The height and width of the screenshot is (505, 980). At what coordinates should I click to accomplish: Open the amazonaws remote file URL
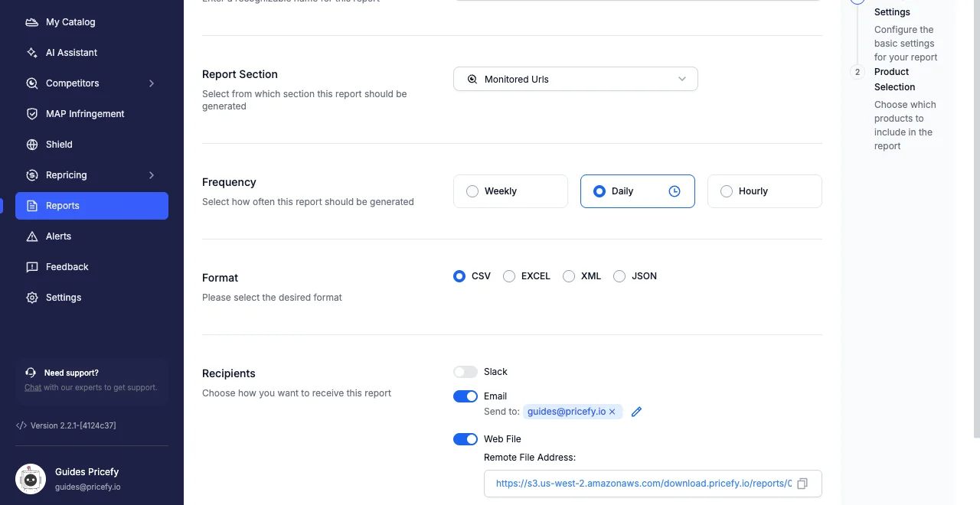pos(644,484)
